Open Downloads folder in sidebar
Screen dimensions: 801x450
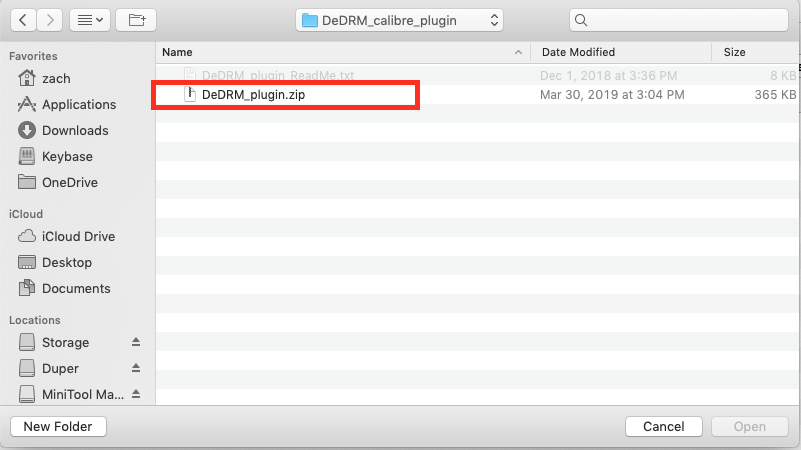(74, 130)
